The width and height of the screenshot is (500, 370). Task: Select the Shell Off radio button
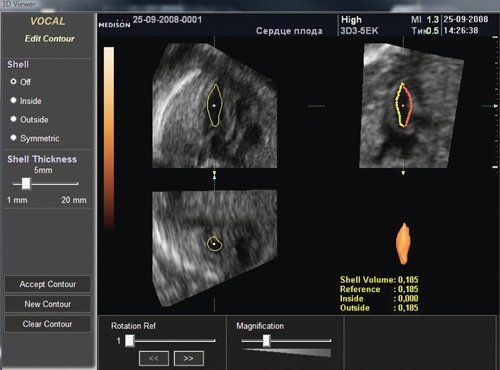pos(13,81)
